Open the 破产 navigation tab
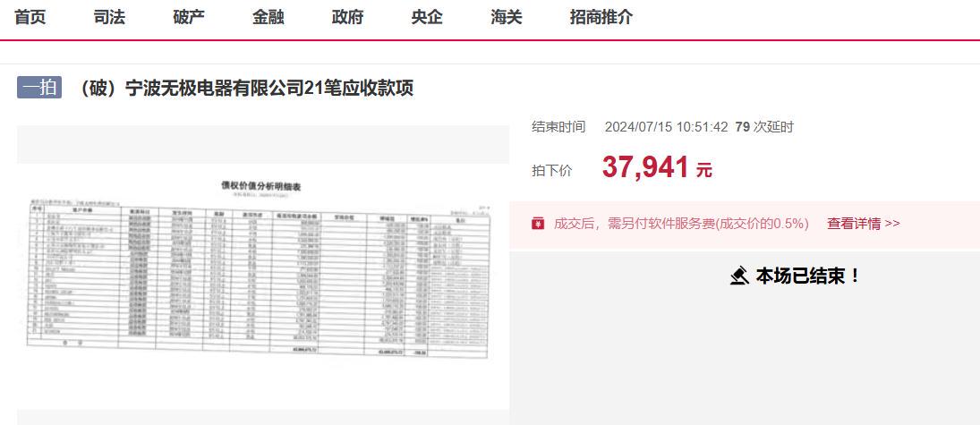Viewport: 980px width, 425px height. tap(189, 18)
